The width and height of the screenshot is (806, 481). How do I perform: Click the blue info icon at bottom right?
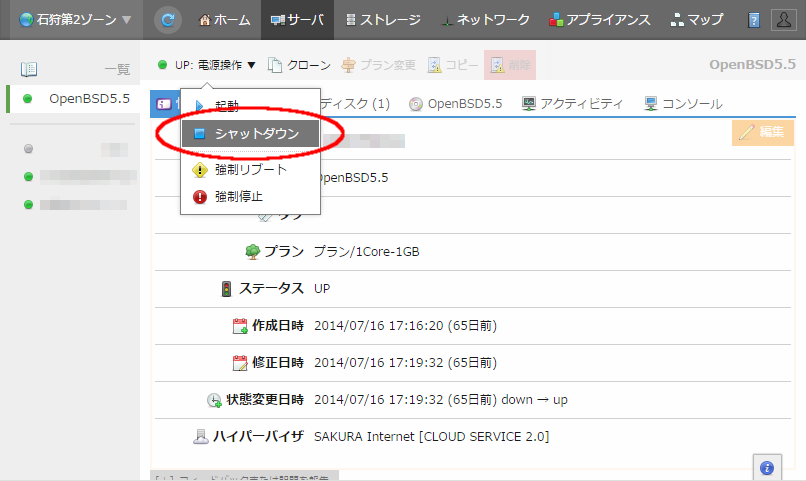pyautogui.click(x=767, y=467)
